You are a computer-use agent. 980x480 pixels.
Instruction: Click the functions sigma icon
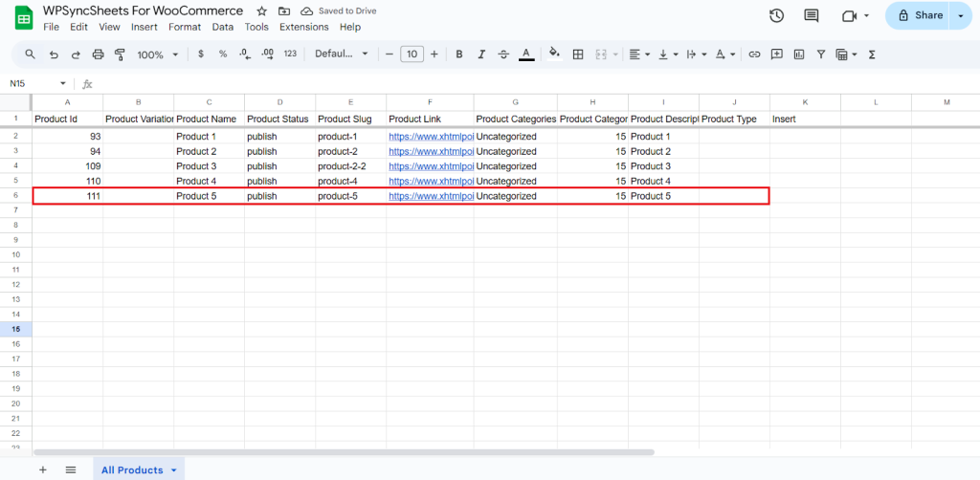[872, 55]
